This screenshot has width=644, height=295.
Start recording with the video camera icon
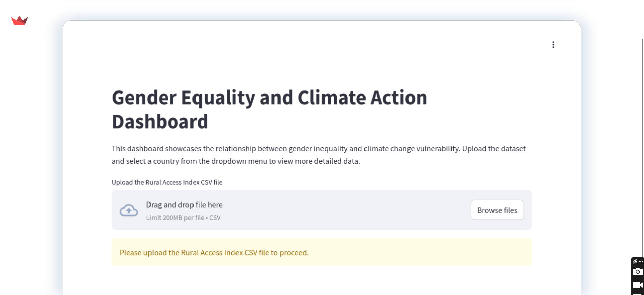[x=637, y=285]
